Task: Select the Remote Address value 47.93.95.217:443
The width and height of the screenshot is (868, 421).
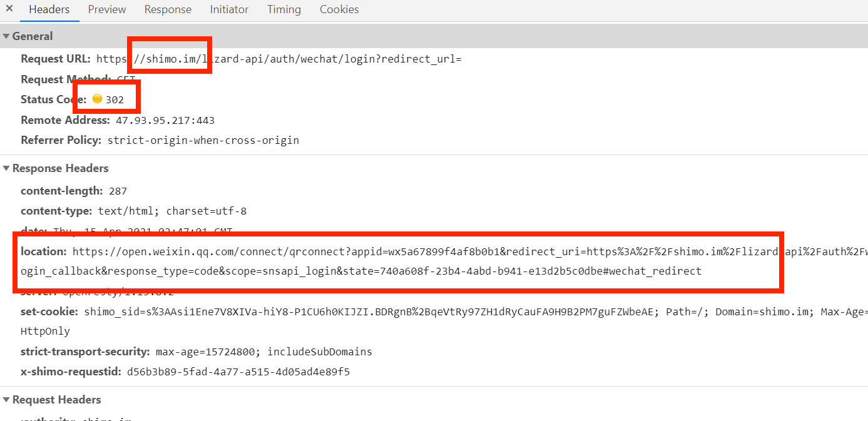Action: 165,120
